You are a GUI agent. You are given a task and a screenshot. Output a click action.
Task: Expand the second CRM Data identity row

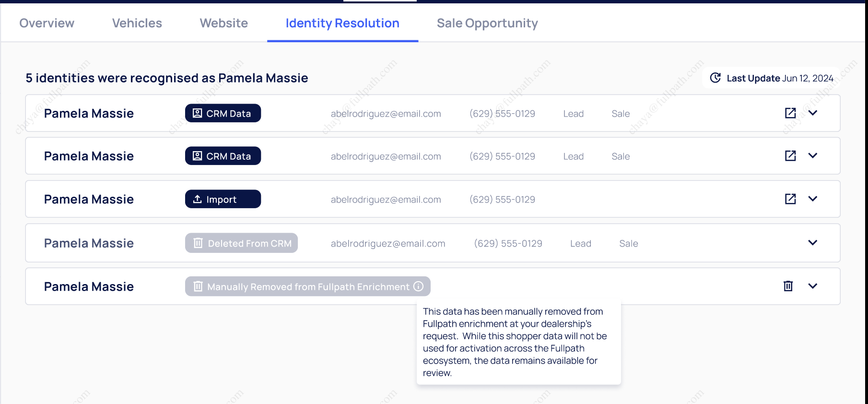click(812, 156)
